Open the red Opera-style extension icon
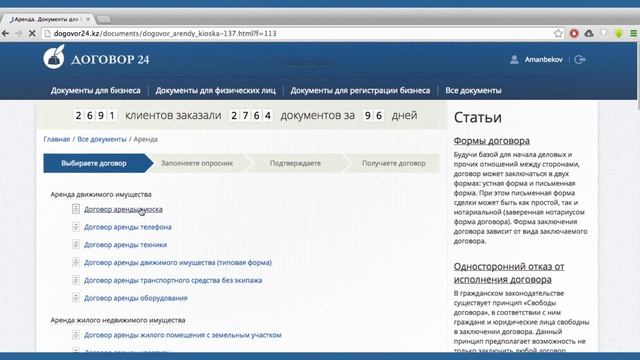Image resolution: width=640 pixels, height=360 pixels. pos(574,33)
